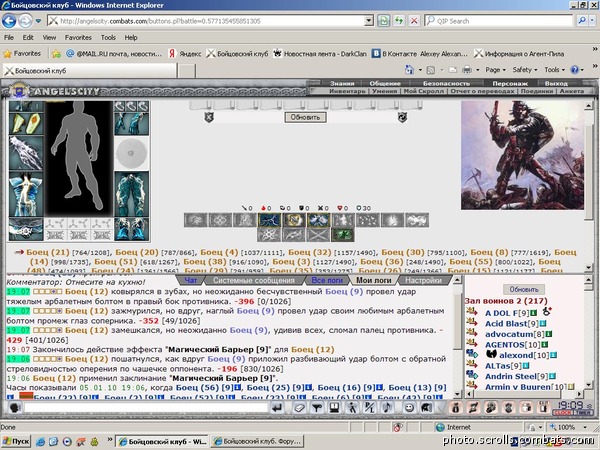Switch to the Мои логи tab
The height and width of the screenshot is (450, 600).
374,280
